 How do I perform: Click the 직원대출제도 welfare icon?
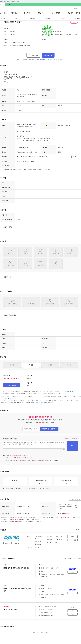click(25, 264)
